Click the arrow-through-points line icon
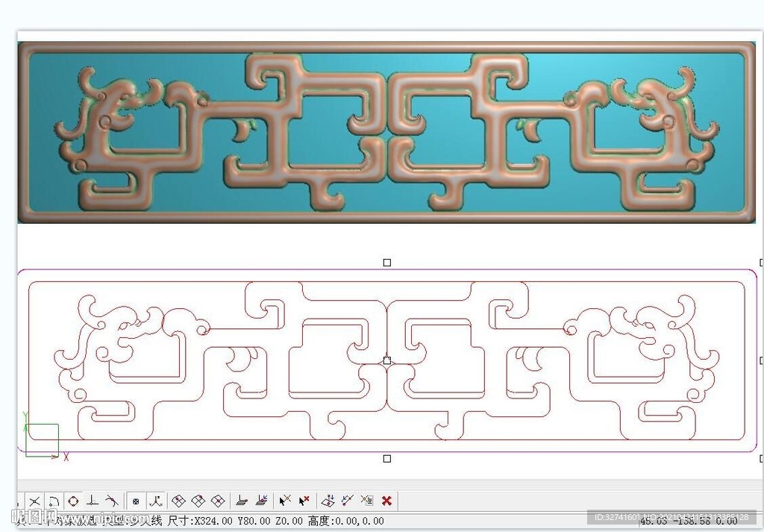The height and width of the screenshot is (532, 764). click(348, 501)
